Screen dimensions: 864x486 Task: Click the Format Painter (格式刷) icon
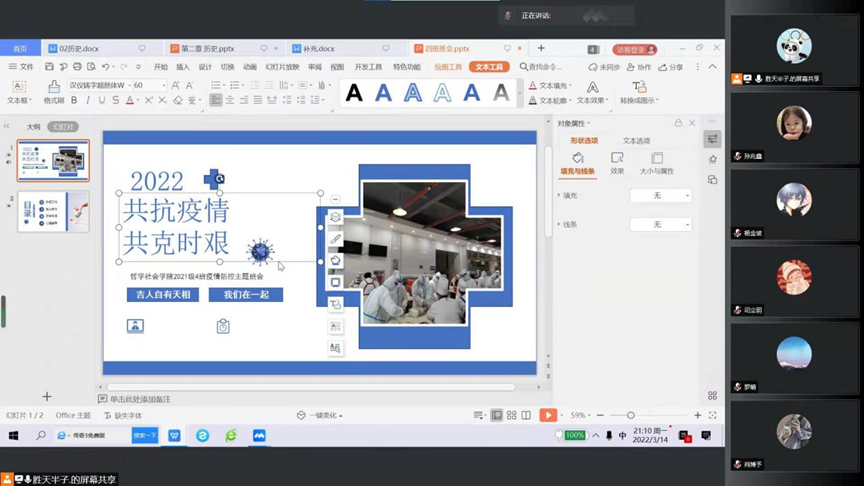[x=53, y=90]
